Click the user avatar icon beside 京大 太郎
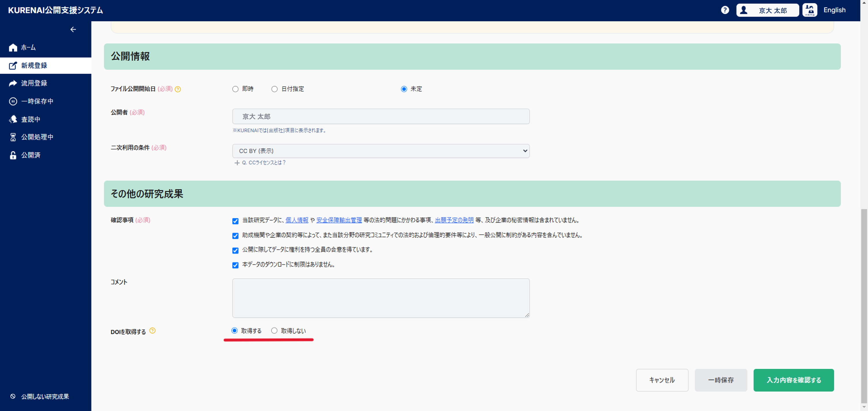Screen dimensions: 868x411 [744, 10]
